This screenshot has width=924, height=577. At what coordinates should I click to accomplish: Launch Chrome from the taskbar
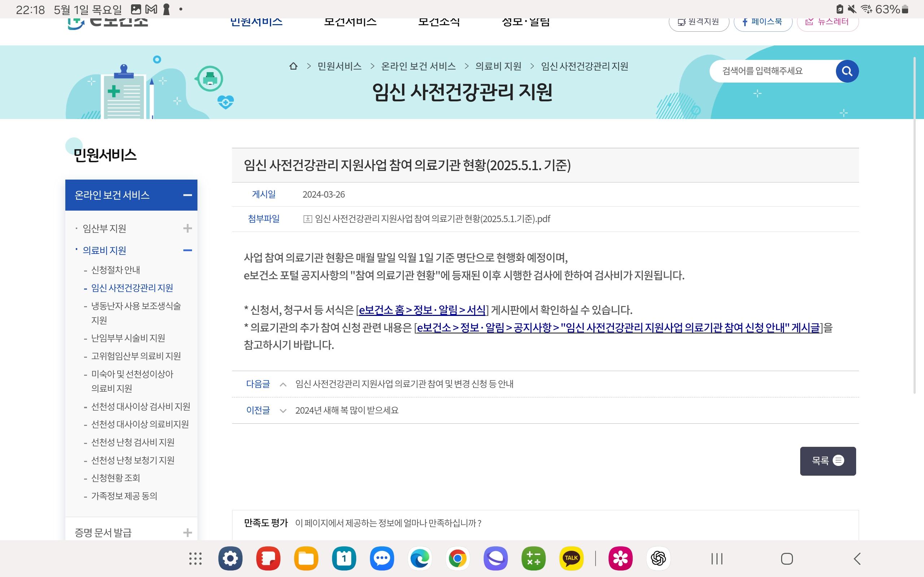[457, 559]
